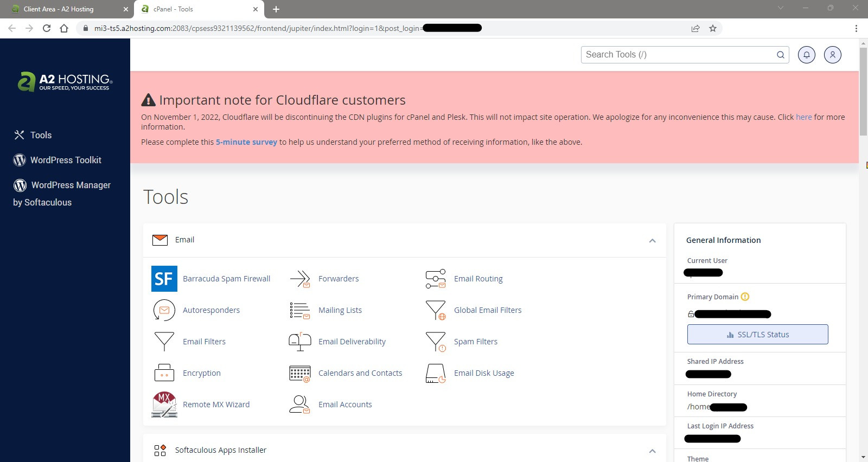Go to browser home icon

tap(64, 28)
